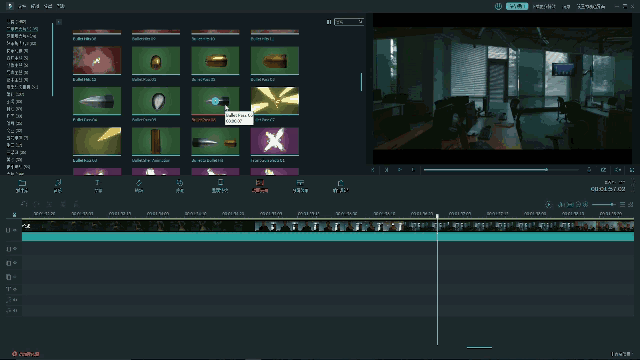Enter fullscreen preview

[632, 170]
